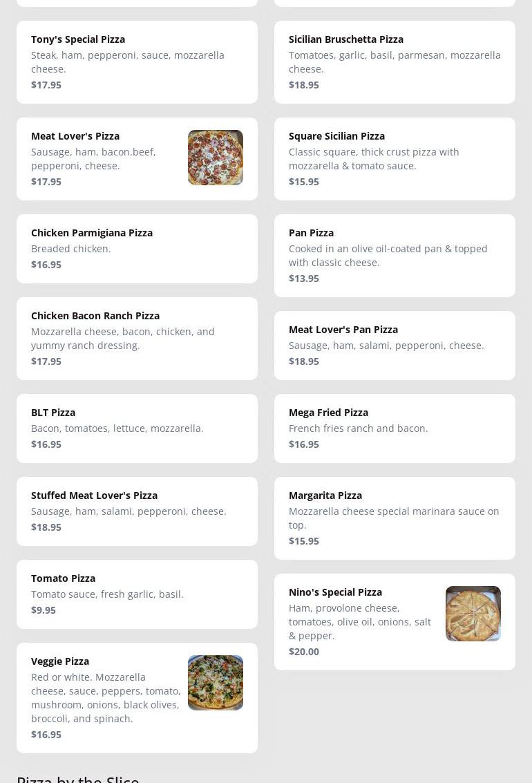
Task: Select the Stuffed Meat Lover's Pizza title
Action: pos(94,496)
